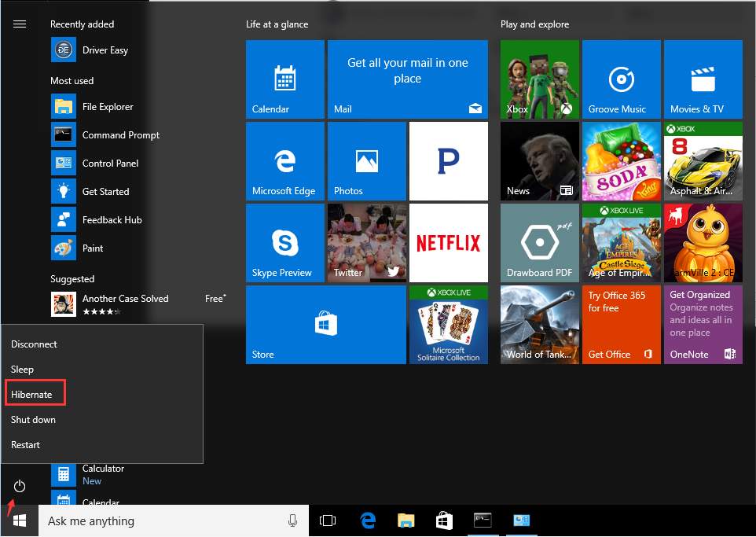Launch Netflix from its live tile

pos(449,242)
